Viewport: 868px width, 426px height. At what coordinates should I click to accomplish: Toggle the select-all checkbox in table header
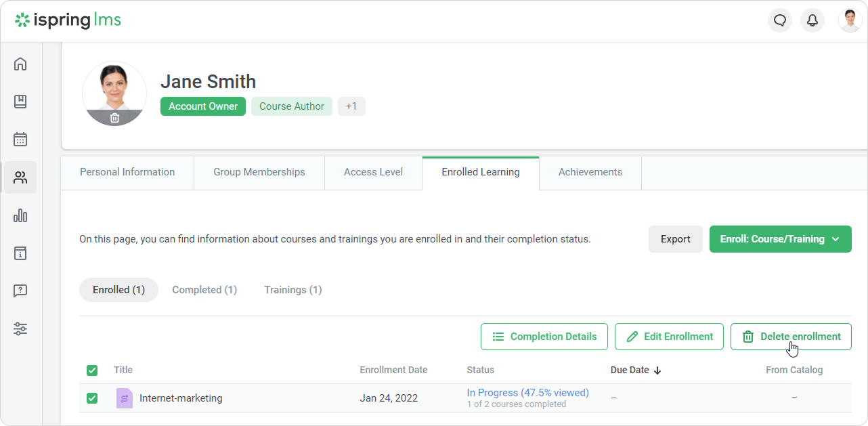(92, 370)
